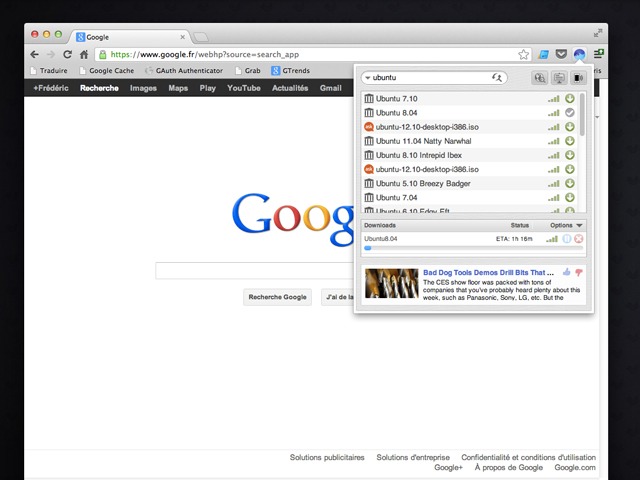Click the thumbs up icon on the article
This screenshot has width=640, height=480.
click(x=567, y=272)
